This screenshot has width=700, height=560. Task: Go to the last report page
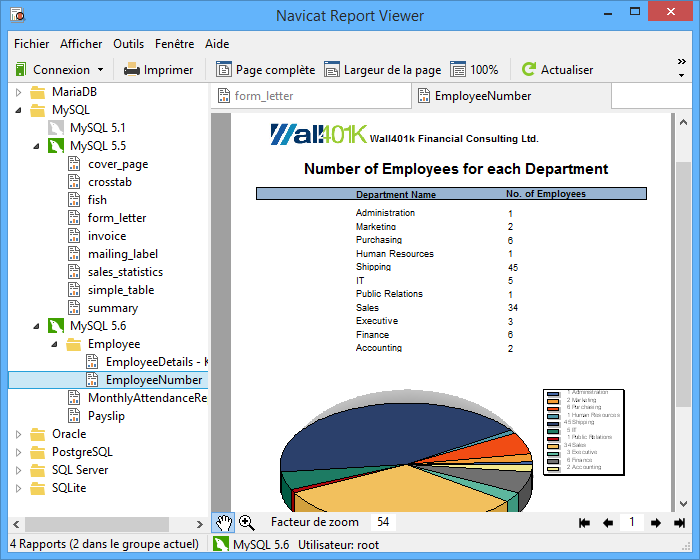(679, 523)
